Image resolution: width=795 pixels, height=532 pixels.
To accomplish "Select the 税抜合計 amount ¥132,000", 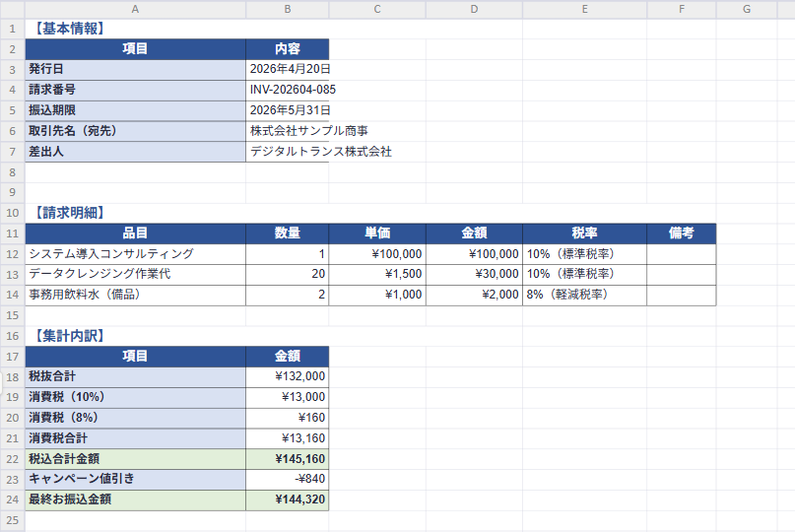I will point(288,376).
